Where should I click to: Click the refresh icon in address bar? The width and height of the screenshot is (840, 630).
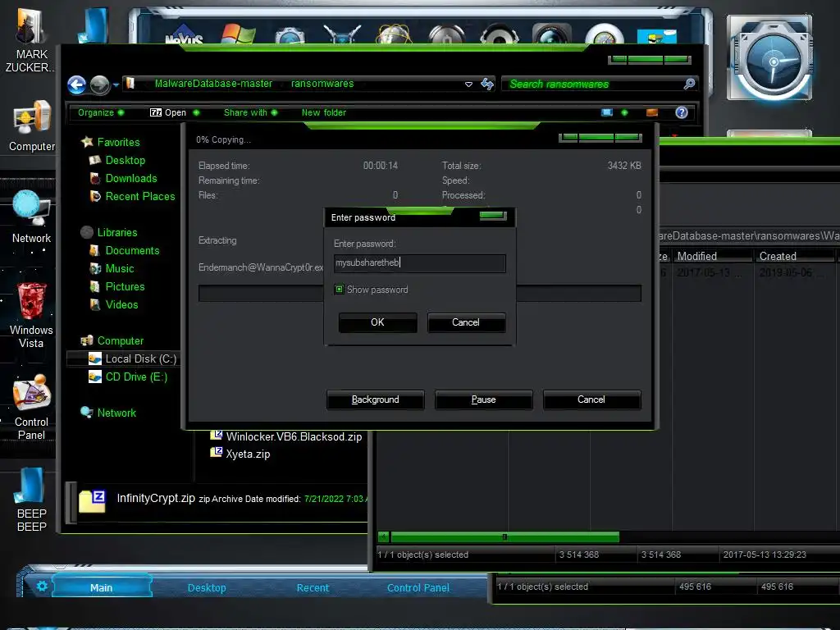pyautogui.click(x=487, y=84)
